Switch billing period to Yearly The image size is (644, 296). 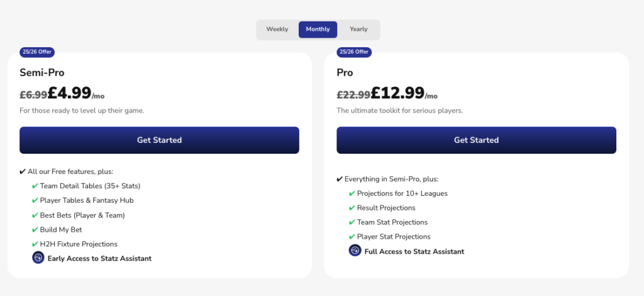pos(358,30)
